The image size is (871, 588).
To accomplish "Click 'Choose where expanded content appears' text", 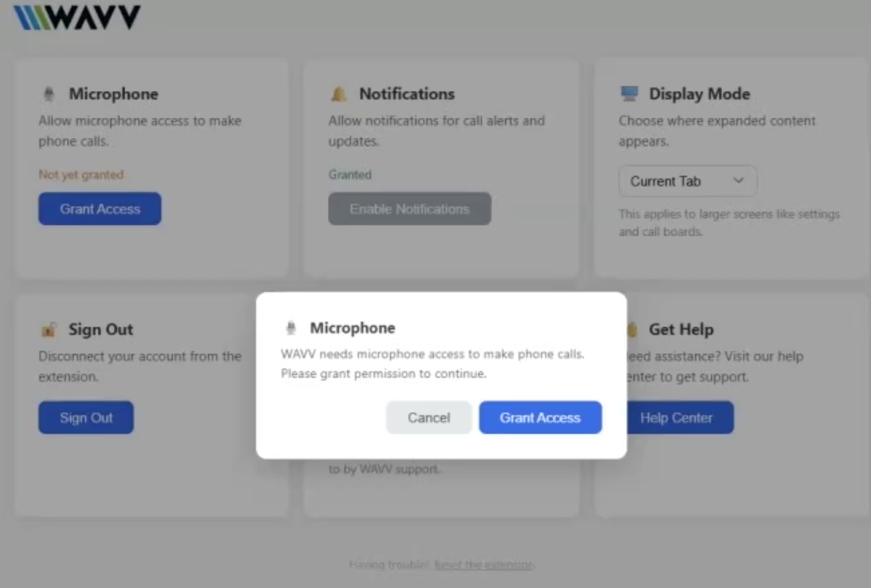I will click(x=717, y=131).
